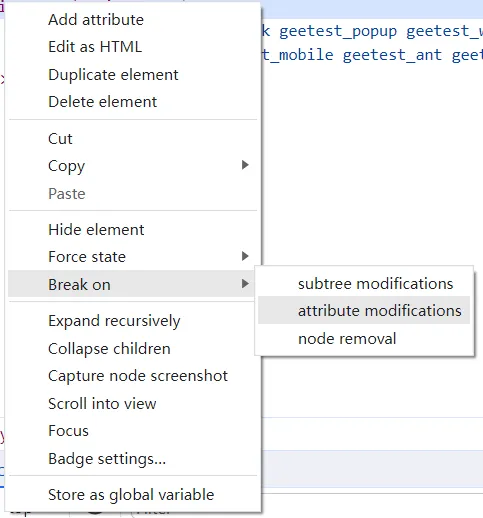
Task: Click Expand recursively
Action: (132, 321)
